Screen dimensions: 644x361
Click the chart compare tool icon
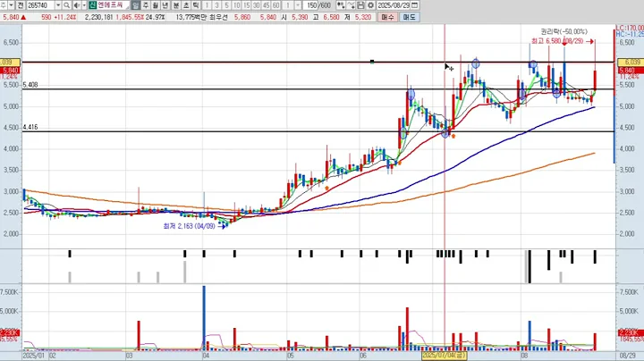pos(341,5)
